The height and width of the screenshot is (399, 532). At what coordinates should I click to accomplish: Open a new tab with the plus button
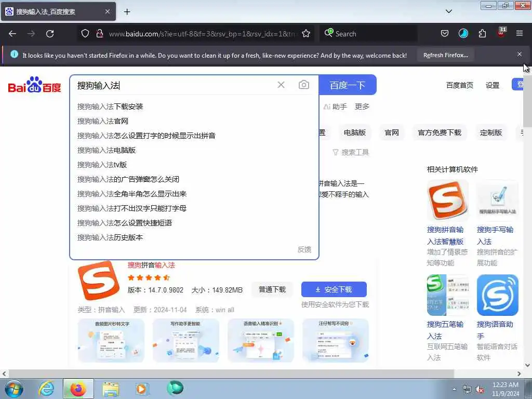coord(127,12)
